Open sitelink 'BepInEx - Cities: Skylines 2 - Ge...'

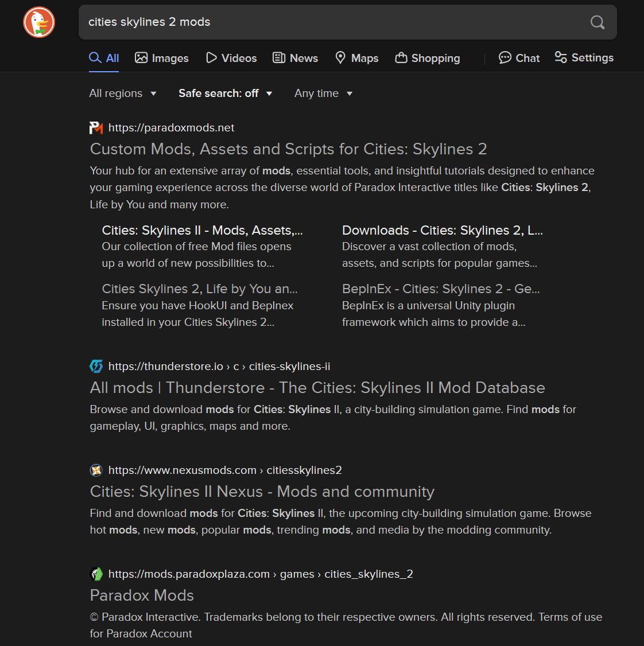[441, 289]
